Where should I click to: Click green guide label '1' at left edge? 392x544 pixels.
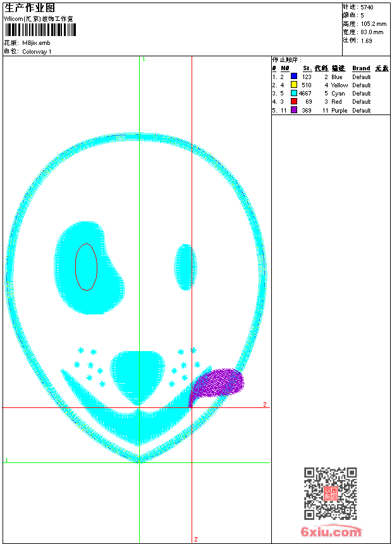(6, 460)
